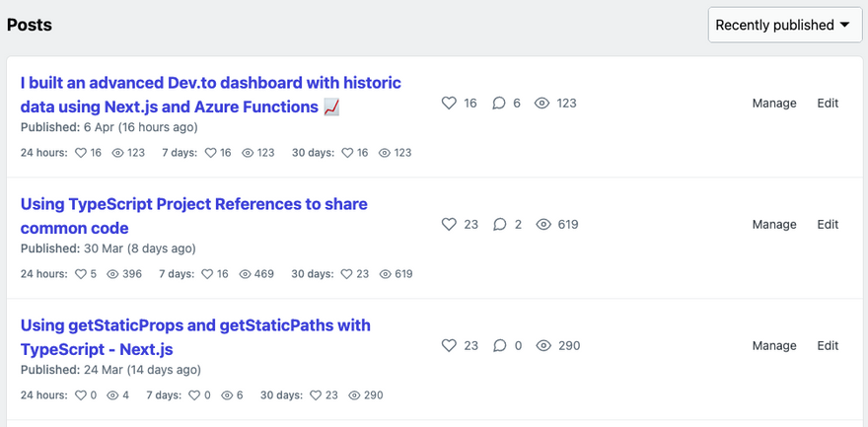This screenshot has width=868, height=427.
Task: Edit the TypeScript Project References post
Action: pos(828,224)
